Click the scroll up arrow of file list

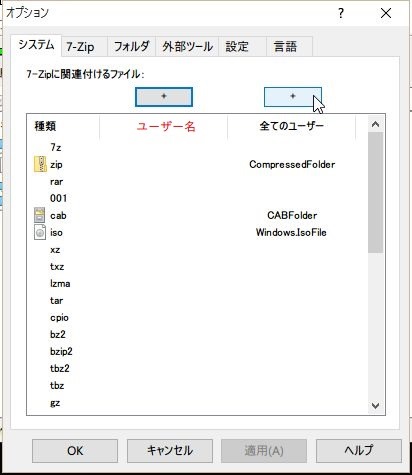[376, 124]
